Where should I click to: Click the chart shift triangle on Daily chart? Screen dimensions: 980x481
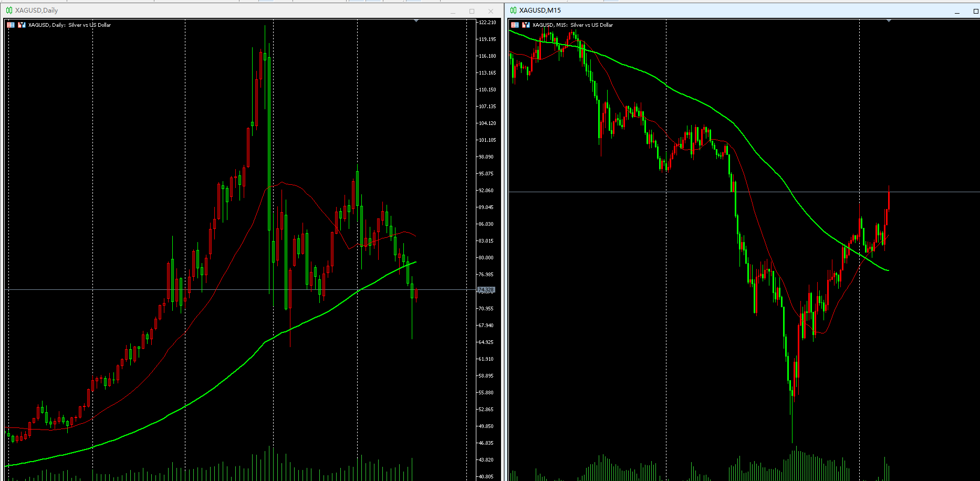[x=416, y=20]
